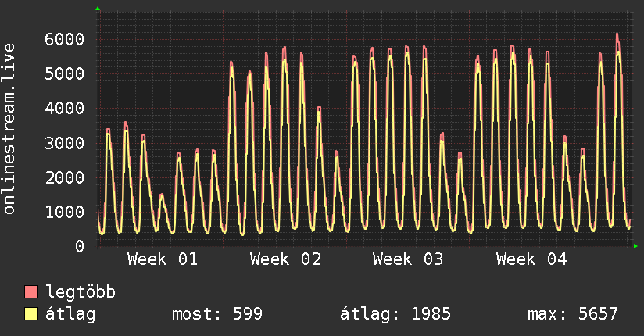Image resolution: width=644 pixels, height=336 pixels.
Task: Click the Week 03 axis label
Action: coord(408,259)
